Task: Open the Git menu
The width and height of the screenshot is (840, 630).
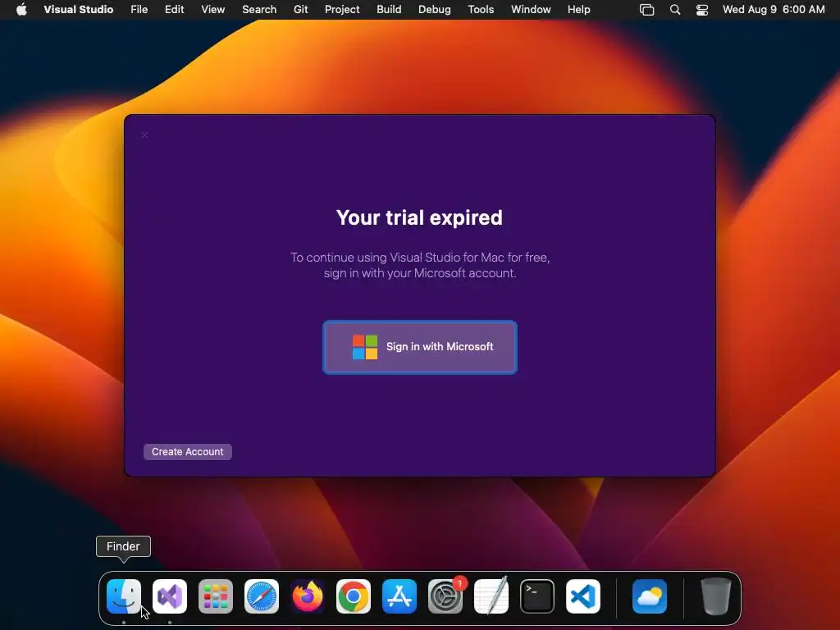Action: point(300,10)
